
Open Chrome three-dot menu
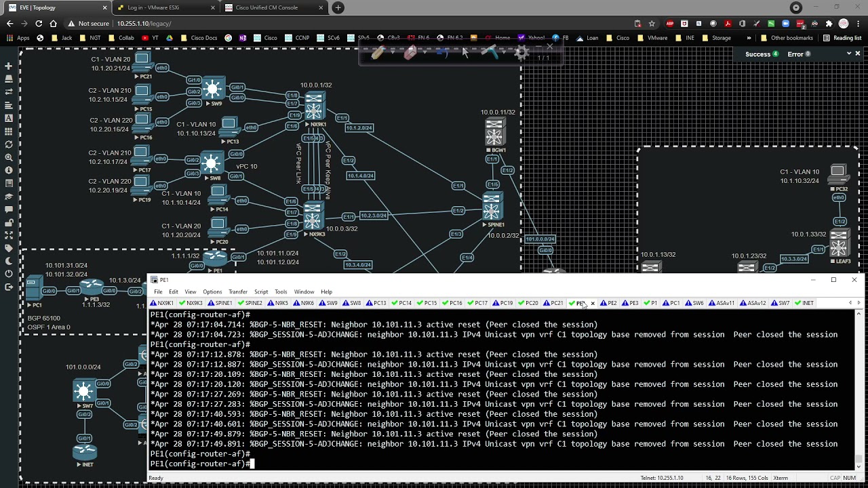coord(859,23)
